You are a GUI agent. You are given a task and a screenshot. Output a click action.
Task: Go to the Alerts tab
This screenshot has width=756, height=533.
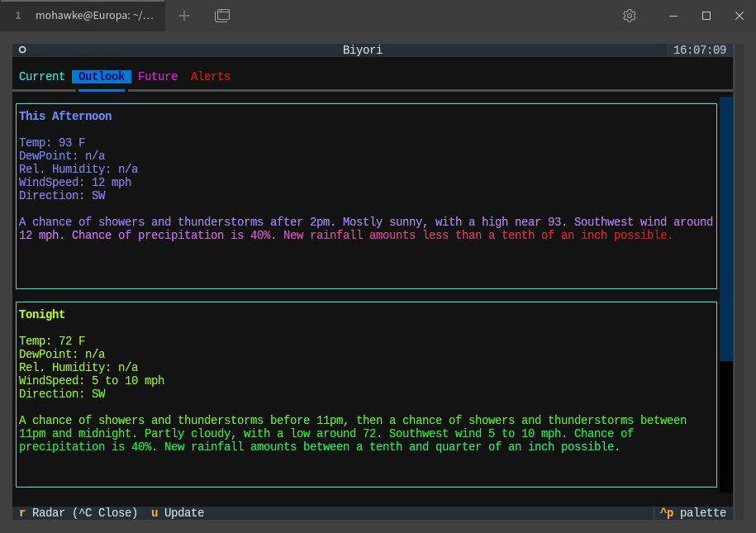[211, 77]
